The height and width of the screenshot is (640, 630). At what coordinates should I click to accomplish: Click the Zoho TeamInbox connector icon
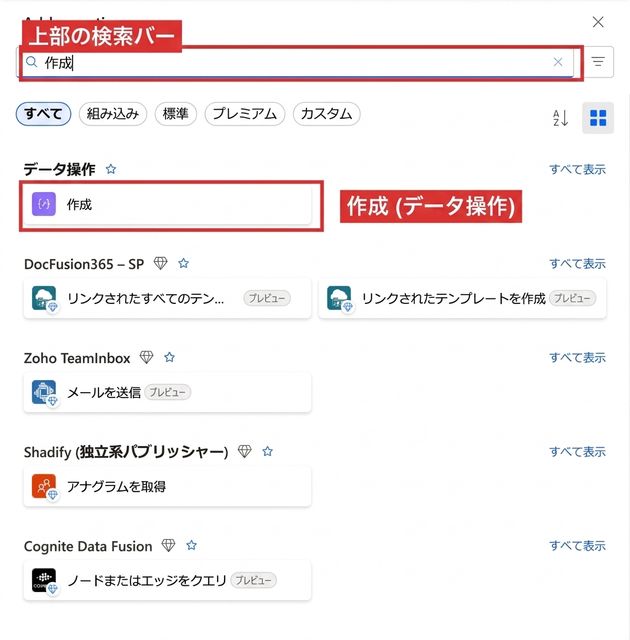[x=44, y=392]
